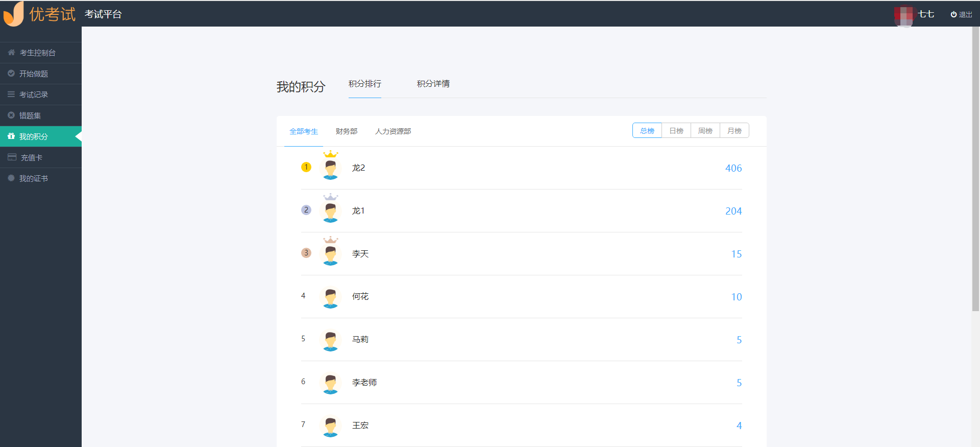
Task: Click the avatar of 何花
Action: 331,298
